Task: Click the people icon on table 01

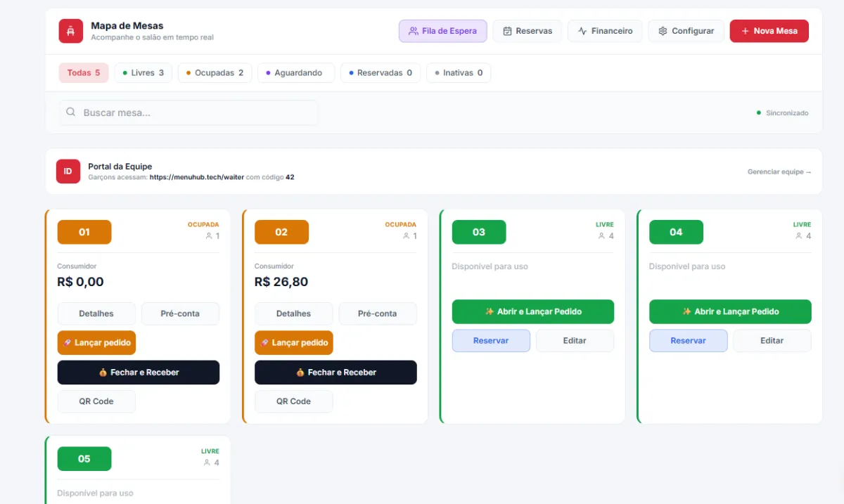Action: [209, 236]
